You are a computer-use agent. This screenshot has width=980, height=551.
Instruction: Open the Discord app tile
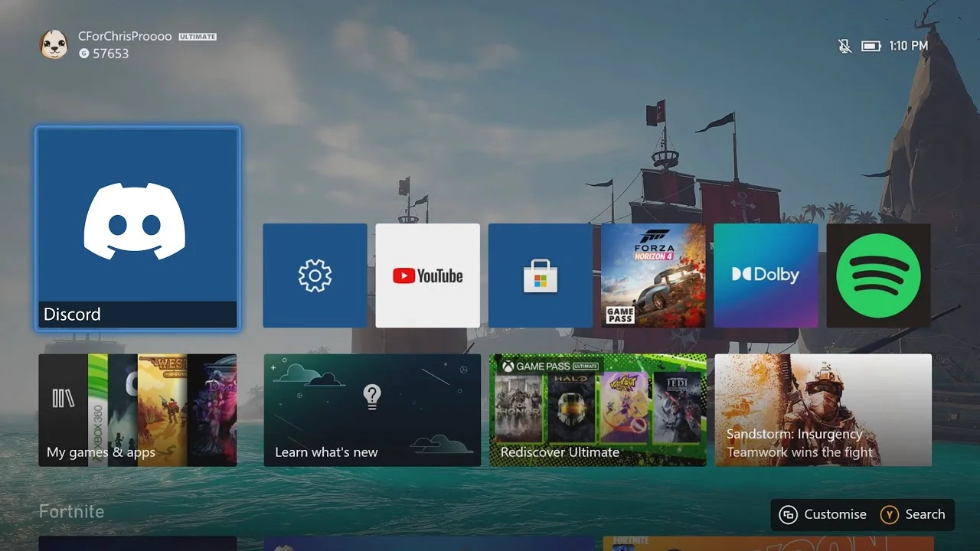pyautogui.click(x=137, y=227)
